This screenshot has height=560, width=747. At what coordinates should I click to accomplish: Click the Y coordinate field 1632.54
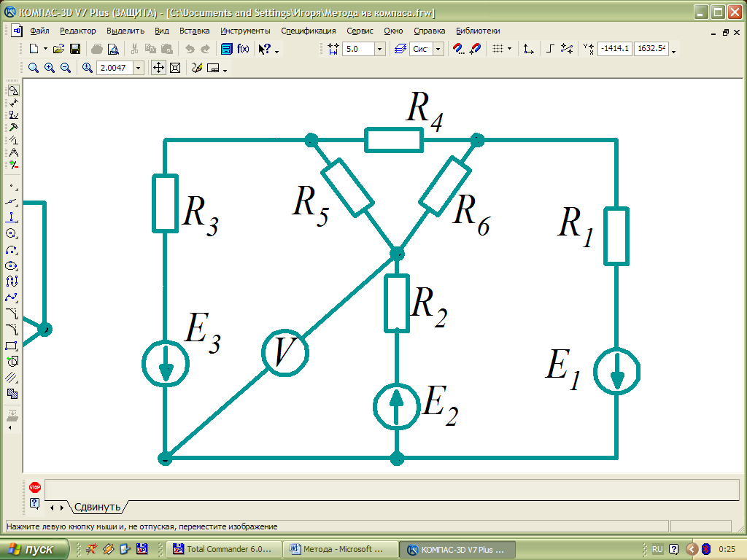(651, 49)
